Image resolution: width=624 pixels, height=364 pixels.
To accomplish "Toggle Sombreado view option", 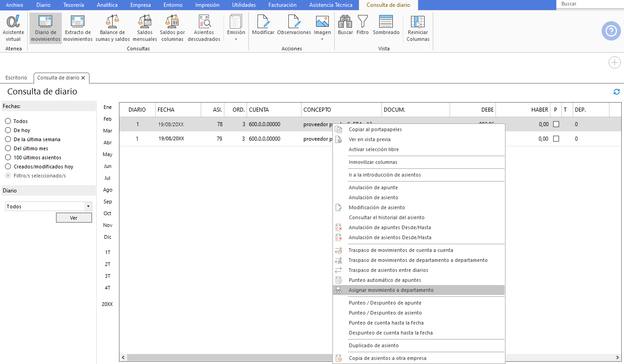I will coord(386,25).
